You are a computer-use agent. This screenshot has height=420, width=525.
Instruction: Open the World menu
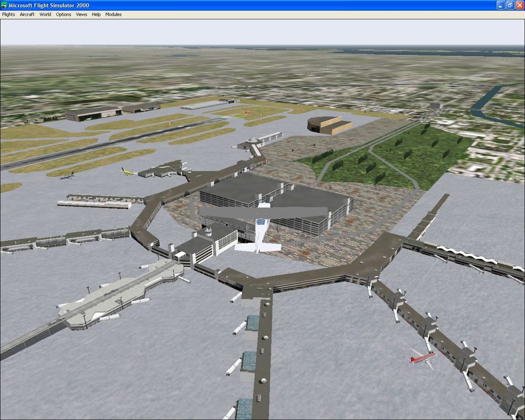pyautogui.click(x=45, y=14)
